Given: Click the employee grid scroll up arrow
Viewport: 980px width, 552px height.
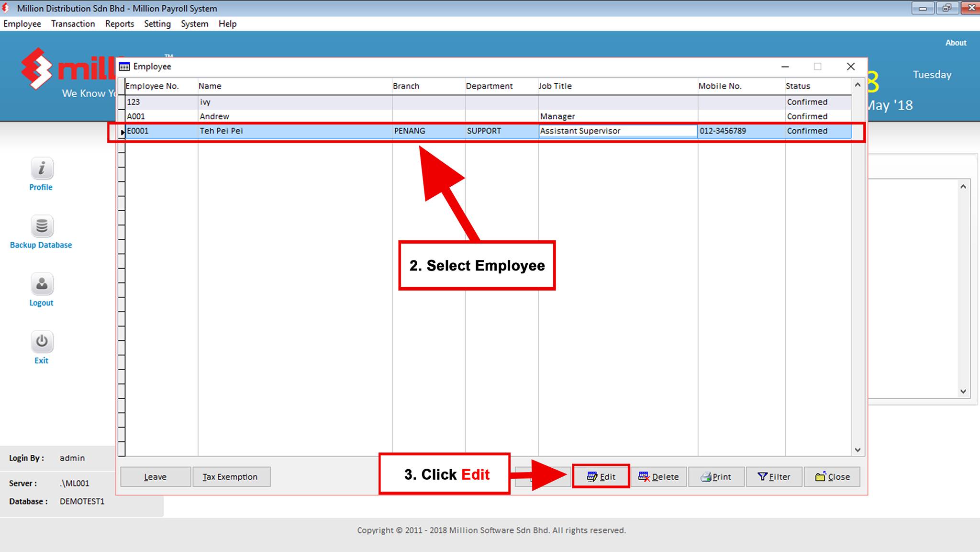Looking at the screenshot, I should [x=857, y=85].
